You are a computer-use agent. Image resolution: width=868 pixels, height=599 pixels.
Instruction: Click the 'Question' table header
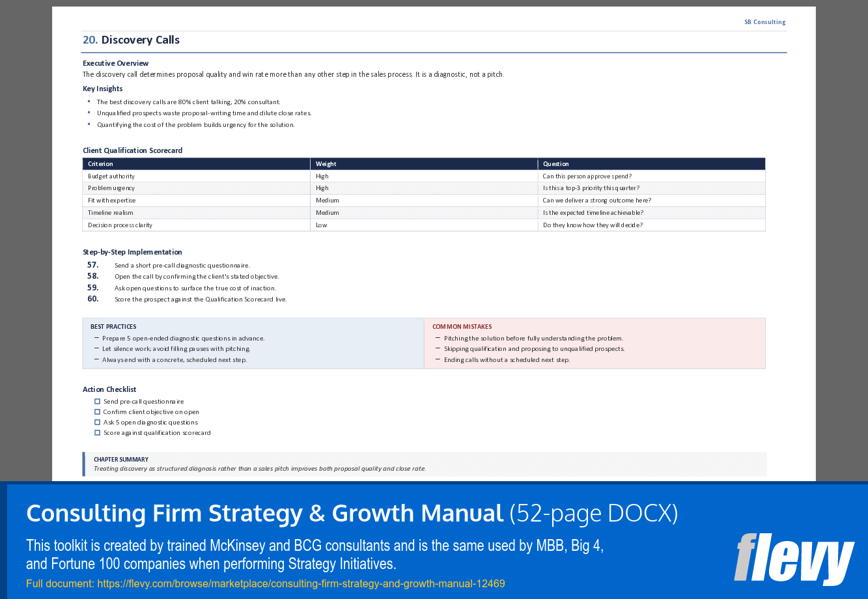[x=652, y=164]
